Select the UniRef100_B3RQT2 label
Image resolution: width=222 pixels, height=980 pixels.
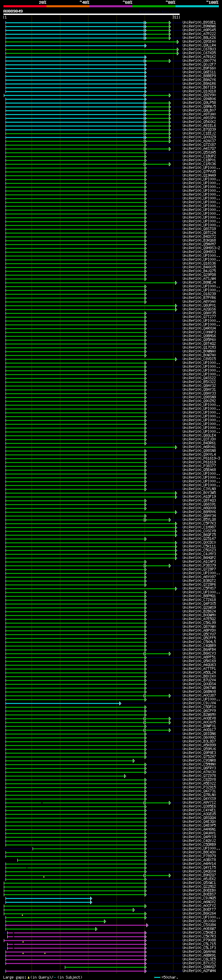[x=199, y=581]
